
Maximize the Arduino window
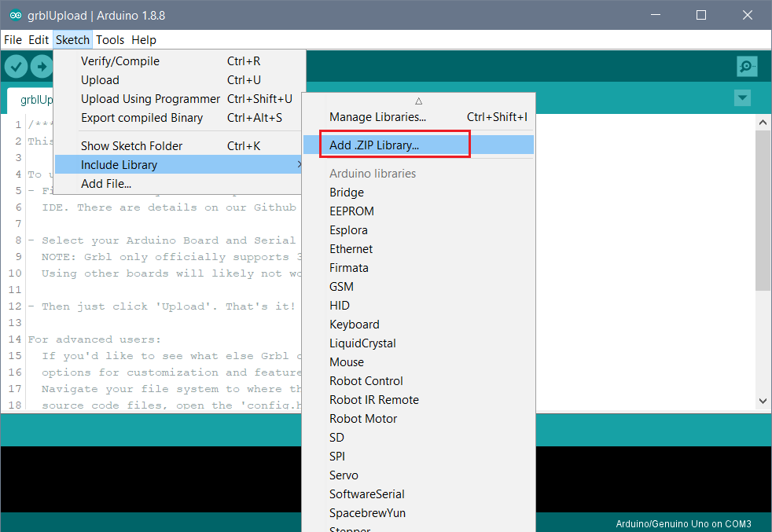click(701, 15)
